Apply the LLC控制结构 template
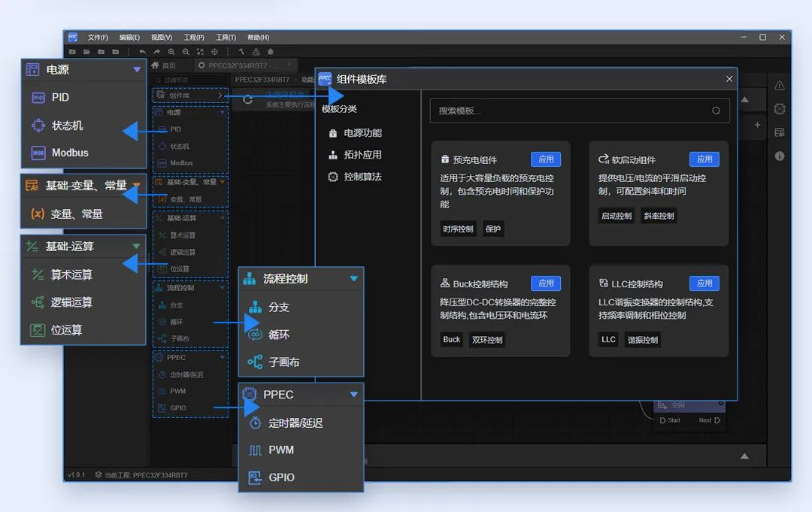812x512 pixels. [704, 283]
